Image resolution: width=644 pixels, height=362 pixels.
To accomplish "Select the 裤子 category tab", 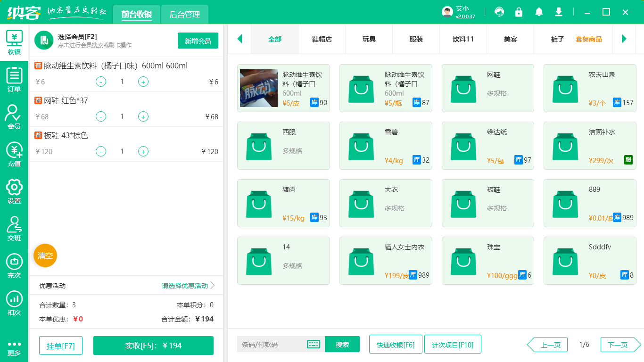I will coord(558,39).
